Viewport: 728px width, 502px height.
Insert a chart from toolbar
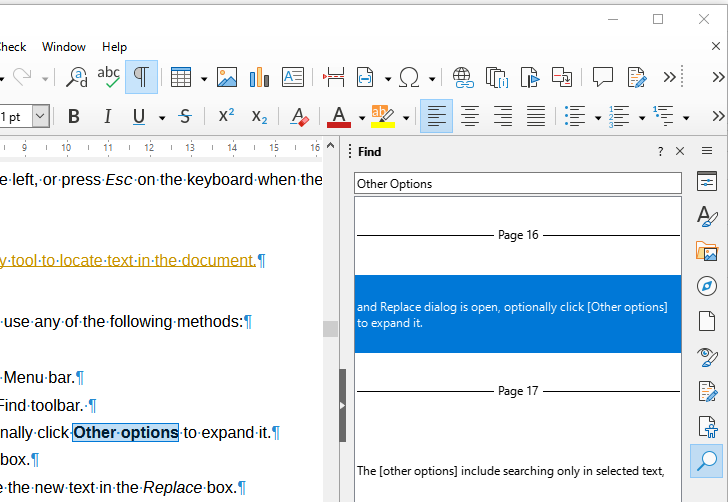[260, 77]
